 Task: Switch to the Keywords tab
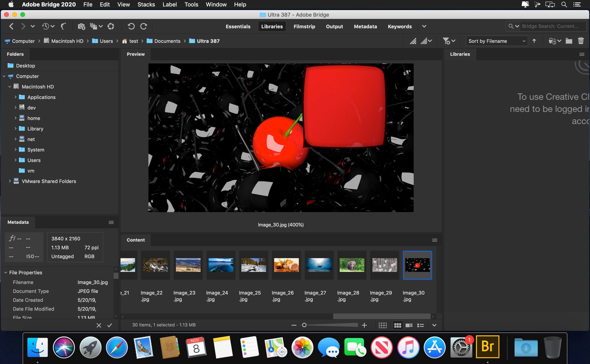coord(400,26)
